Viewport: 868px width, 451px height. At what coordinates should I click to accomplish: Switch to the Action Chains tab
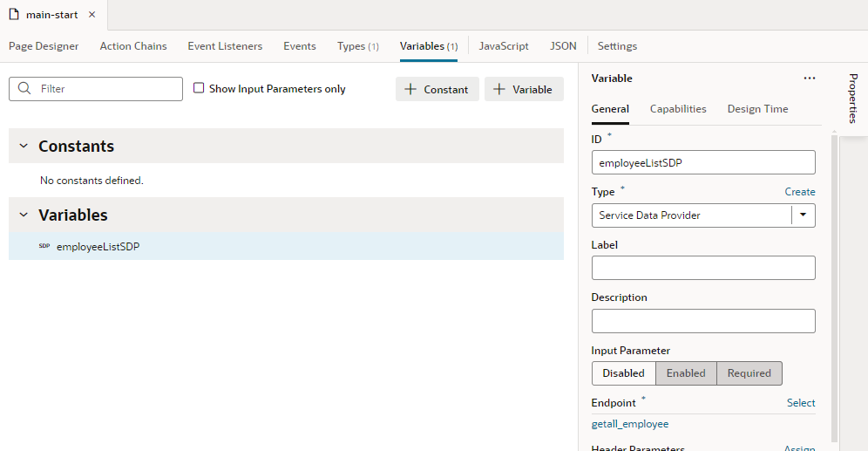click(x=132, y=46)
